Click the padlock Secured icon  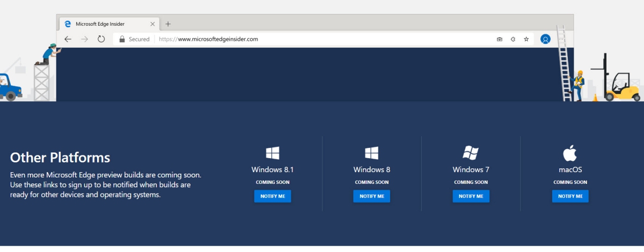click(122, 39)
